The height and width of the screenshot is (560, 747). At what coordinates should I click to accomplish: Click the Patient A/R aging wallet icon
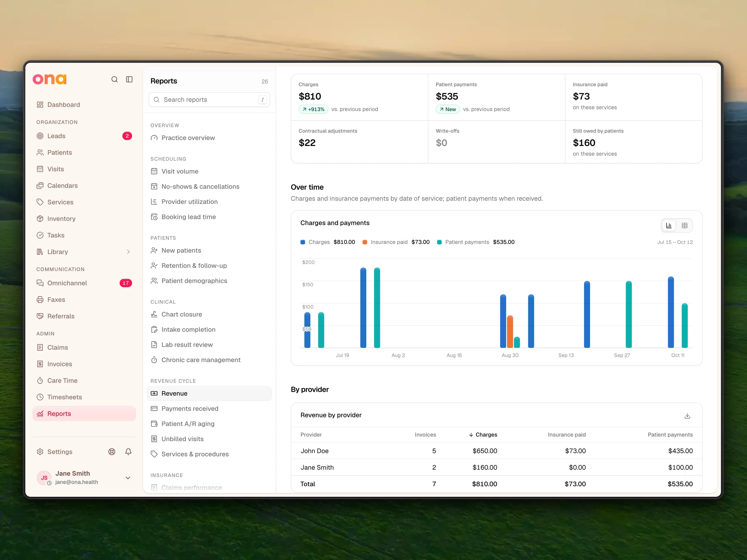tap(154, 424)
